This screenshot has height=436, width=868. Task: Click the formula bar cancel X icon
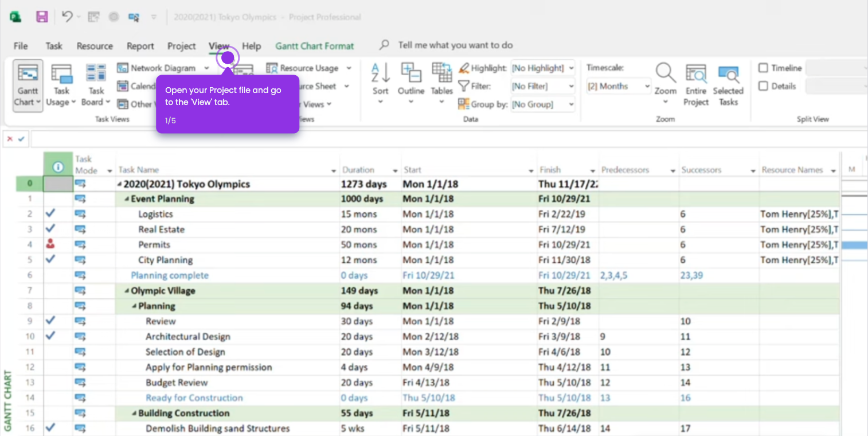coord(10,139)
